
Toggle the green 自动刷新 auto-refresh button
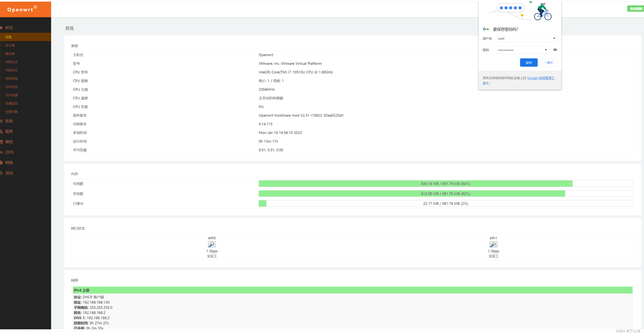636,9
